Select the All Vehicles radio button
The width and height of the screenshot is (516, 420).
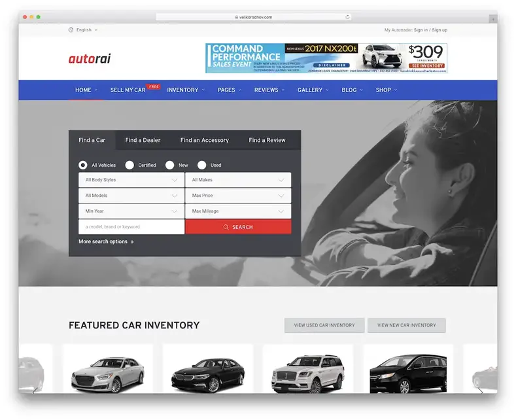point(83,165)
